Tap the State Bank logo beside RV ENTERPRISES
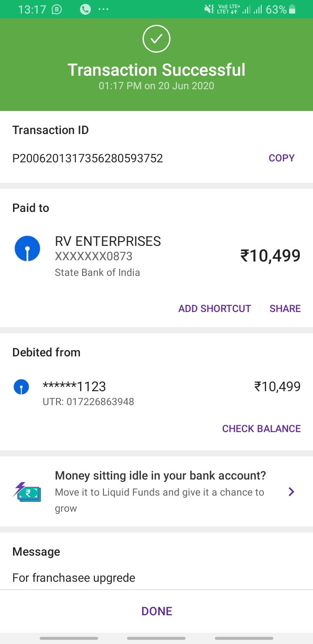 [27, 248]
